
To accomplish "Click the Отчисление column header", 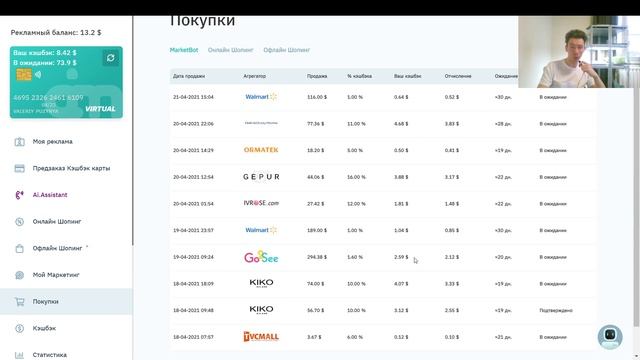I will pyautogui.click(x=458, y=76).
